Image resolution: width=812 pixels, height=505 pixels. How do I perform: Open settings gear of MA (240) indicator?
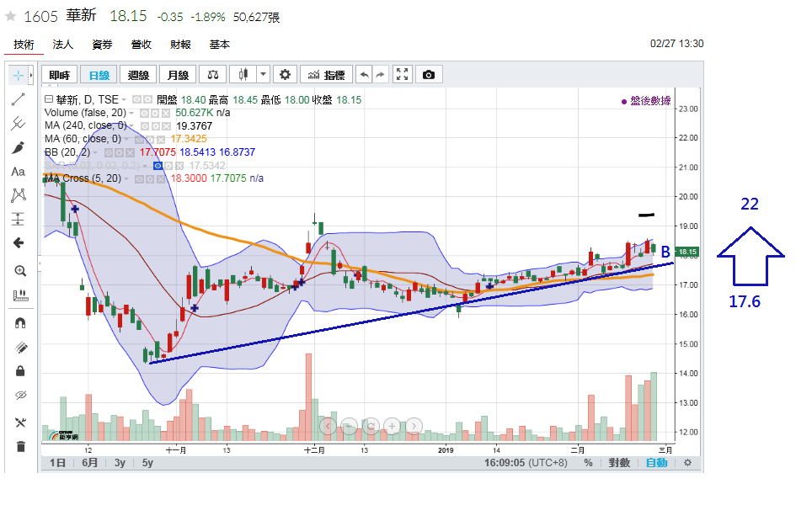(x=157, y=126)
